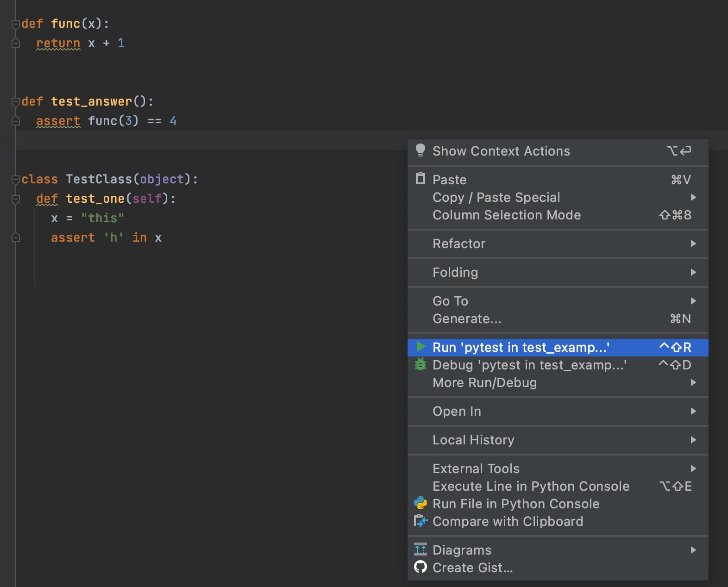Click the GitHub icon by Create Gist
Image resolution: width=728 pixels, height=587 pixels.
tap(420, 567)
